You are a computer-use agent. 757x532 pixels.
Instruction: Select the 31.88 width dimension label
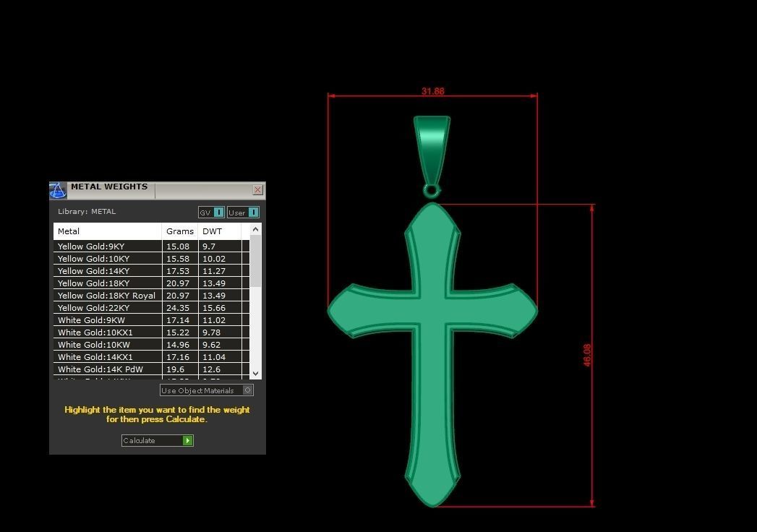(432, 91)
